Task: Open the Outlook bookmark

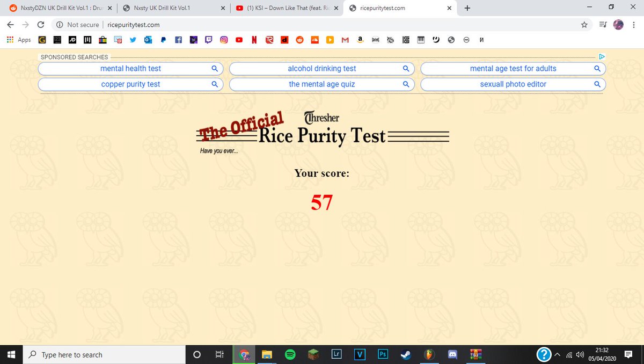Action: coord(148,40)
